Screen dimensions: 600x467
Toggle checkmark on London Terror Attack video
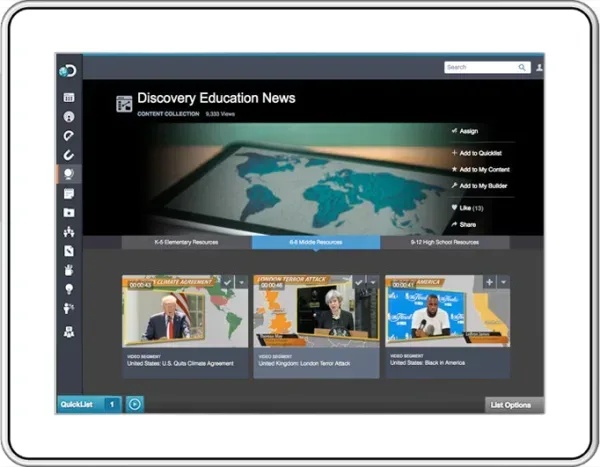(358, 283)
